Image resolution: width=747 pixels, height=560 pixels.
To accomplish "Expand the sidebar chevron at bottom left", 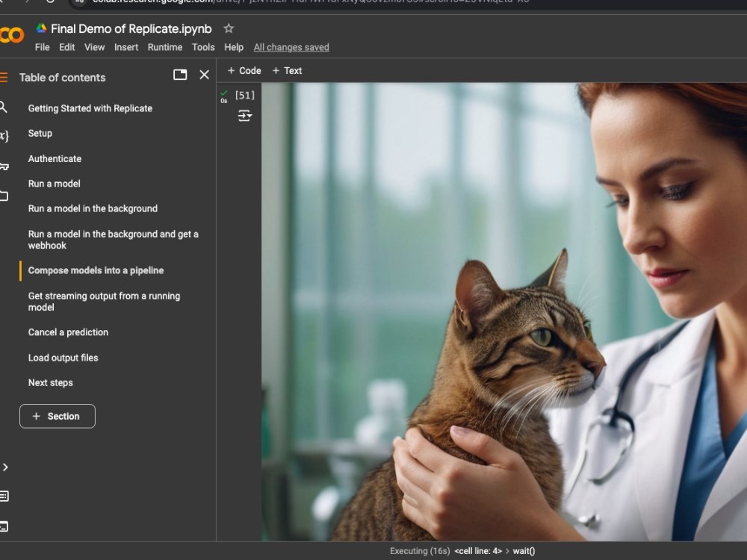I will pyautogui.click(x=5, y=467).
